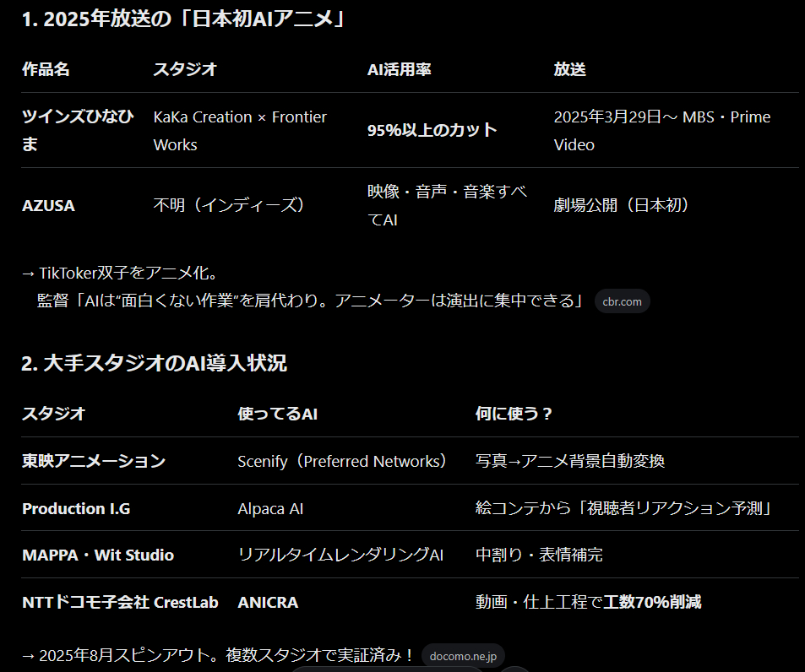Click the ANICRA tool name
Image resolution: width=805 pixels, height=672 pixels.
tap(268, 602)
